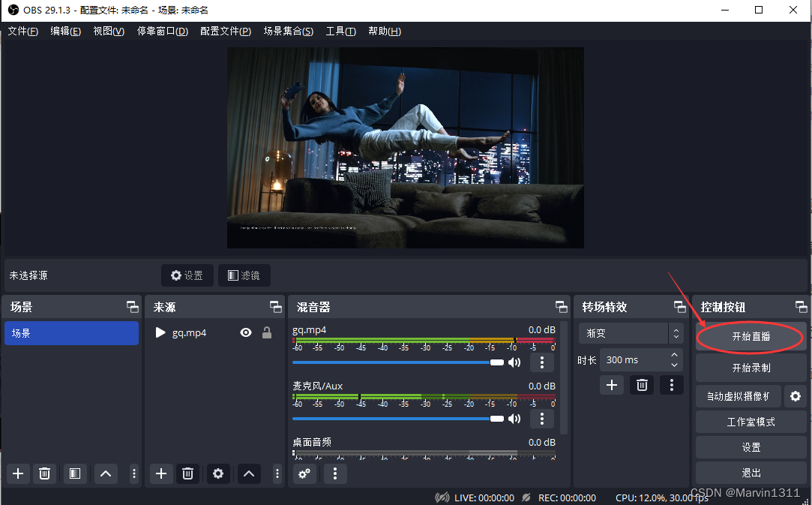Screen dimensions: 812x505
Task: Click the 滤镜 filters icon above sources
Action: pyautogui.click(x=244, y=275)
